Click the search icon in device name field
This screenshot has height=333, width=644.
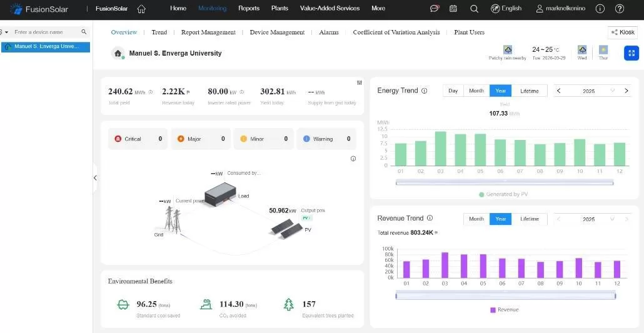pos(84,32)
